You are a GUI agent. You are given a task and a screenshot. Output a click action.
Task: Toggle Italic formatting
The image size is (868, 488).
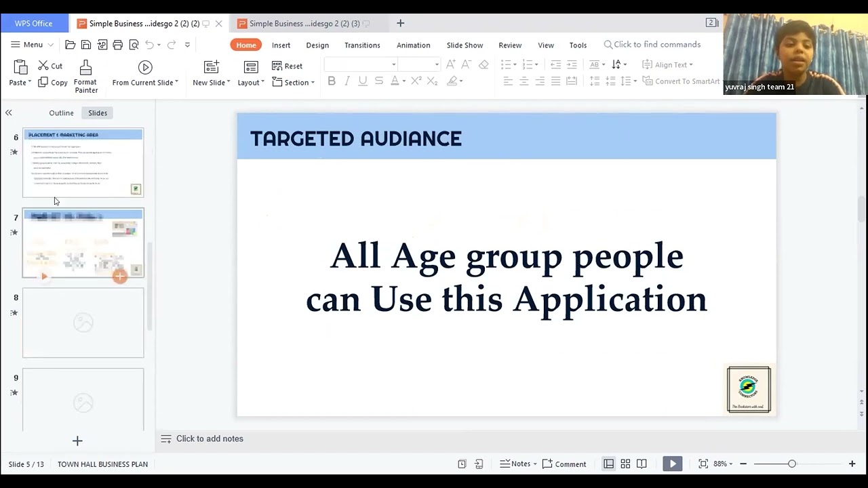(347, 81)
